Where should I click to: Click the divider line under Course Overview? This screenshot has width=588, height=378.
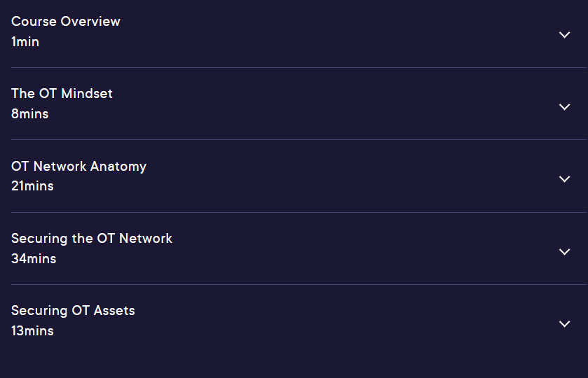[x=299, y=67]
